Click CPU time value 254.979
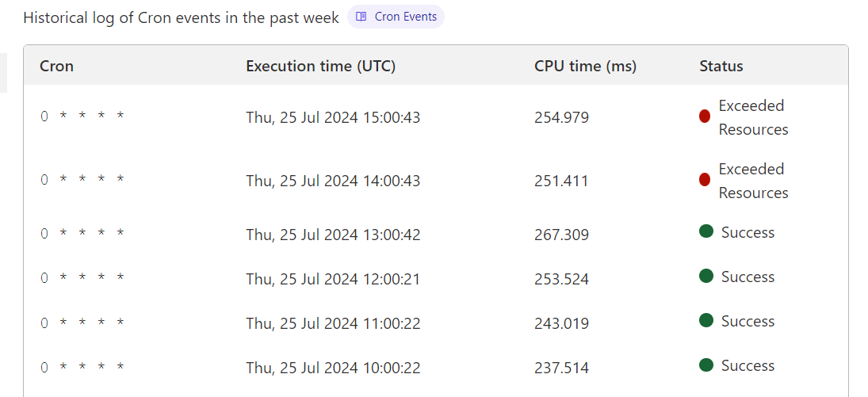Image resolution: width=868 pixels, height=397 pixels. [x=561, y=117]
